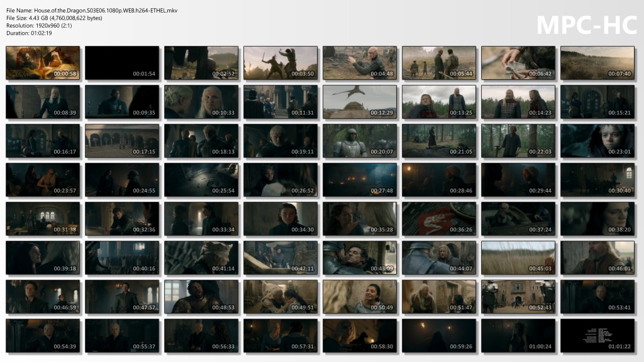
Task: Select the landscape thumbnail at 00:07:40
Action: pyautogui.click(x=597, y=63)
